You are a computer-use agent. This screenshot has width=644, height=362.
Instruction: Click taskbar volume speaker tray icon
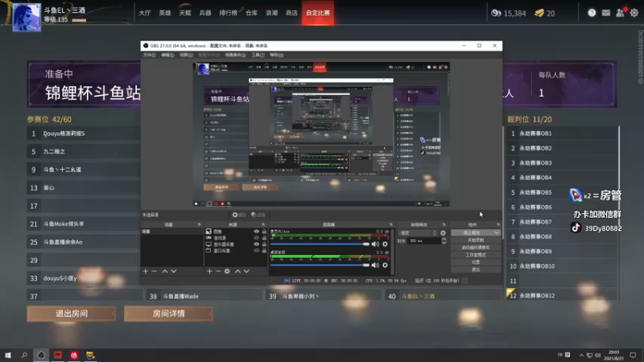click(597, 355)
